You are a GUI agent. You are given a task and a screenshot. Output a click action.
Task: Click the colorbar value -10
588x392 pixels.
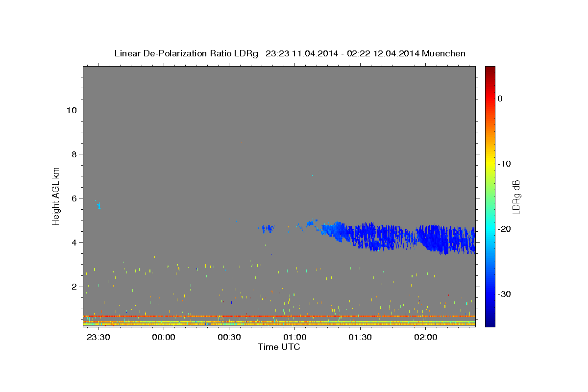pos(504,164)
